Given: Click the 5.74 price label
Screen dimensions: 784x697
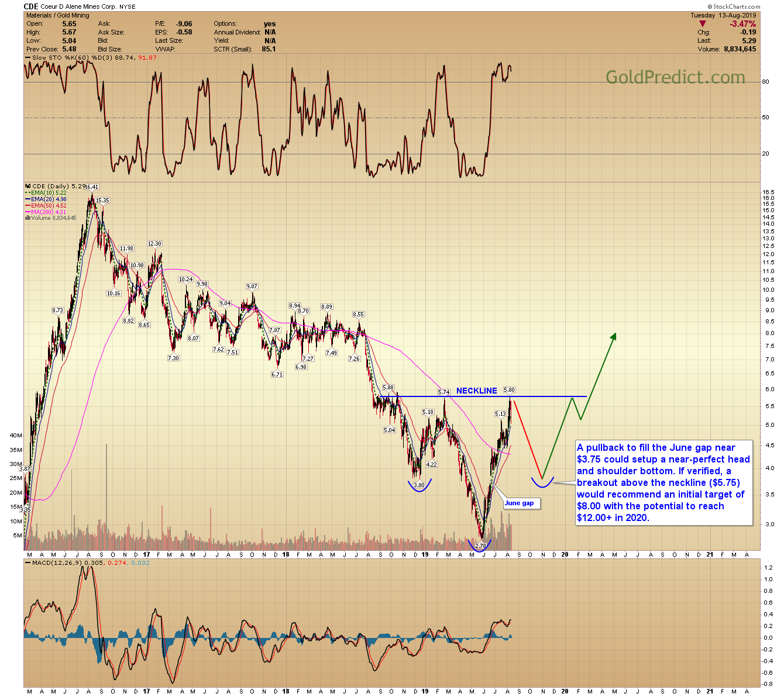Looking at the screenshot, I should 444,392.
